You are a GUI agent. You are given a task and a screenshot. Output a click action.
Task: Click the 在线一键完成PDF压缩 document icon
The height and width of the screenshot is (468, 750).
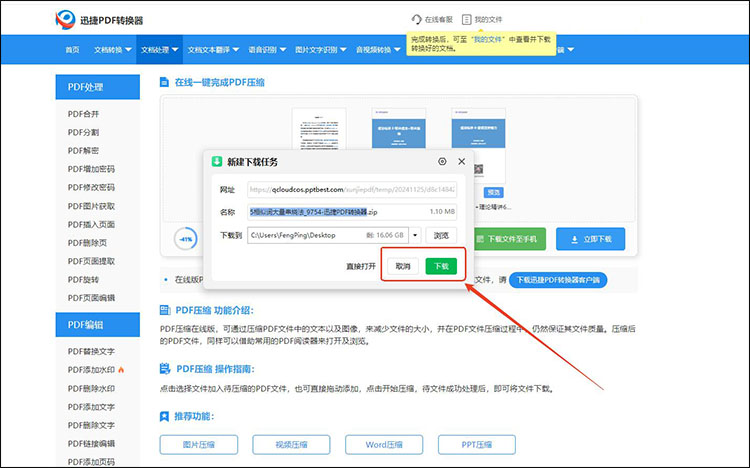point(164,82)
